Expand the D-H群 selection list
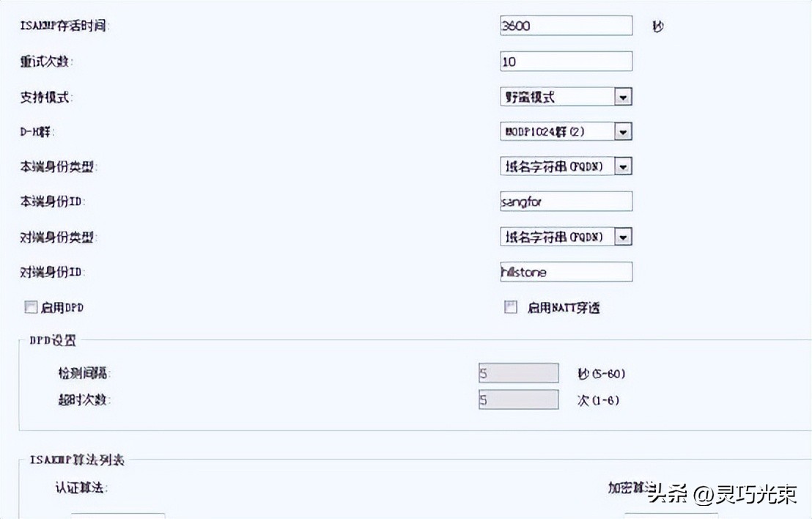The image size is (812, 519). 623,130
